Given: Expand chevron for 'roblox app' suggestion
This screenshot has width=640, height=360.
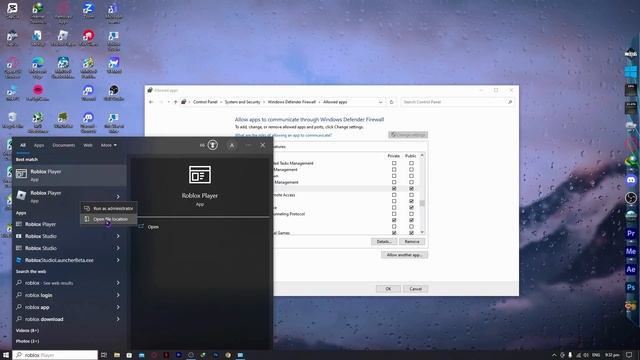Looking at the screenshot, I should point(118,307).
